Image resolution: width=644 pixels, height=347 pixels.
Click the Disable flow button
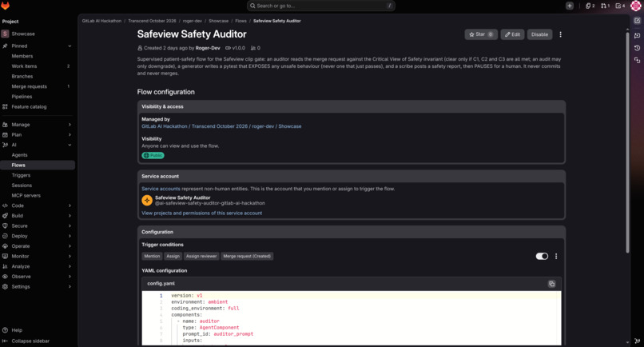tap(539, 34)
